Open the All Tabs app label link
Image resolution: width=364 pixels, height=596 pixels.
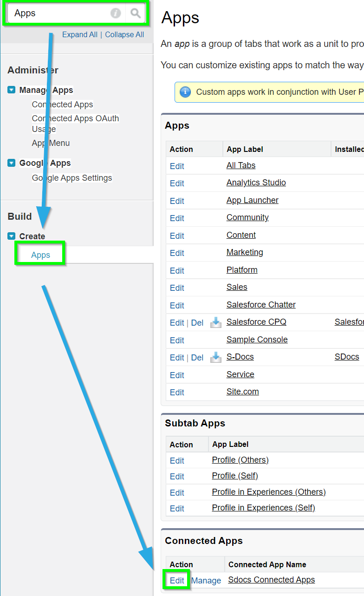click(x=241, y=165)
